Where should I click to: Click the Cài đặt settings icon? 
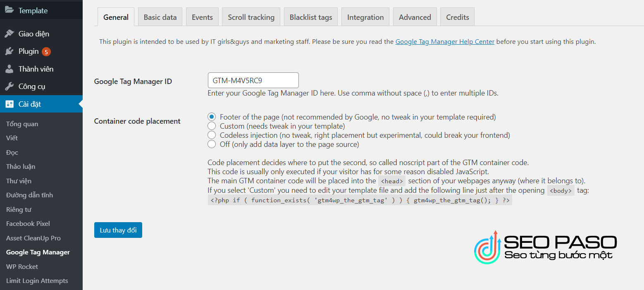[9, 104]
